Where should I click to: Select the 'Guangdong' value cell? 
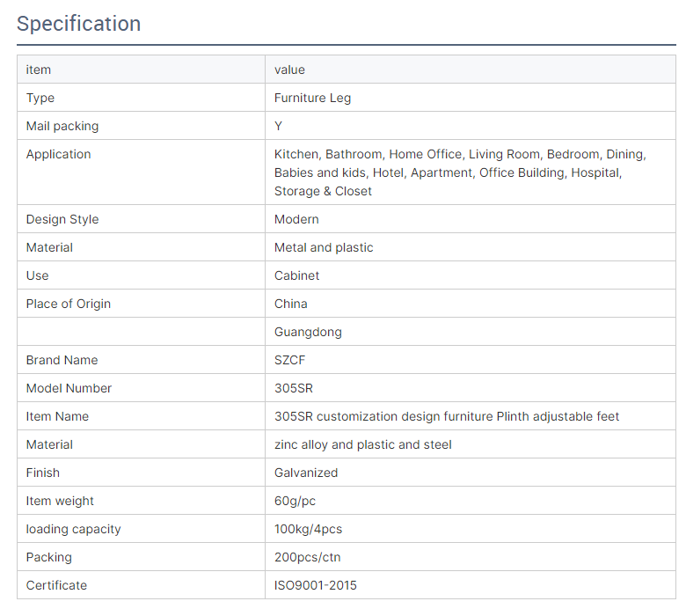471,332
